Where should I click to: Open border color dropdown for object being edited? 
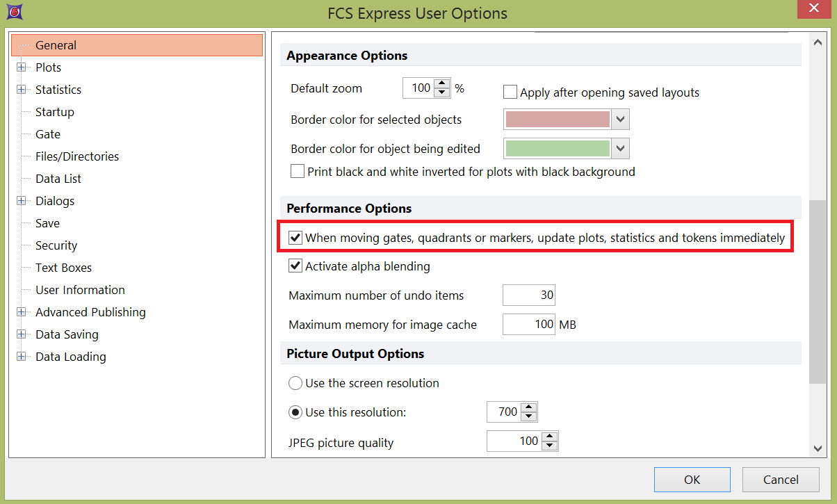621,149
